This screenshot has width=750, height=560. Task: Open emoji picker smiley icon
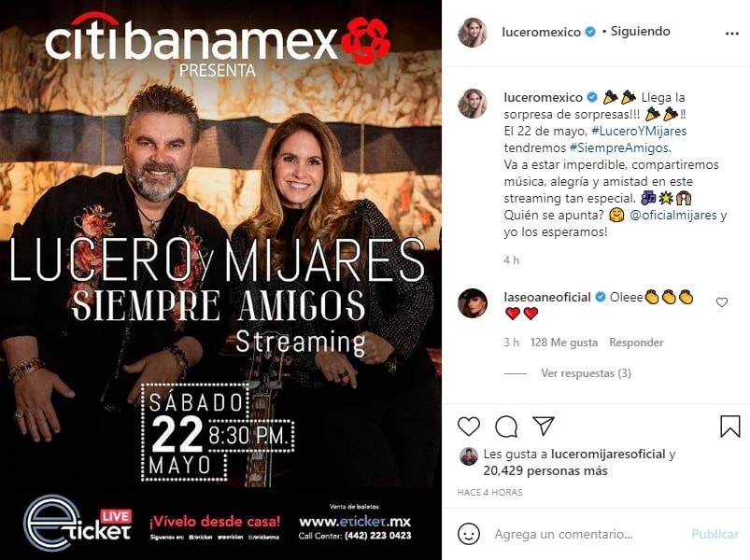[x=469, y=534]
